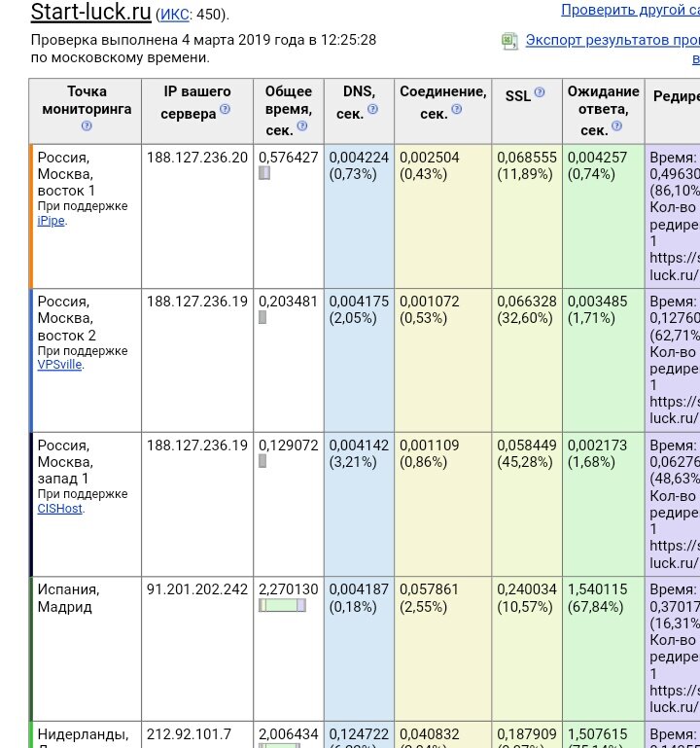Viewport: 700px width, 748px height.
Task: Click help icon beside Соединение header
Action: click(x=456, y=109)
